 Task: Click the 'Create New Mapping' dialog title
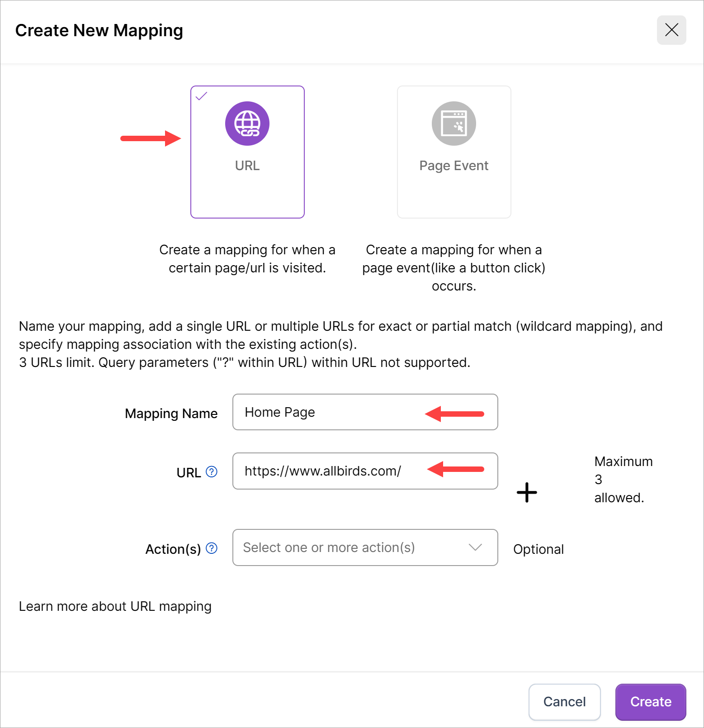click(99, 30)
